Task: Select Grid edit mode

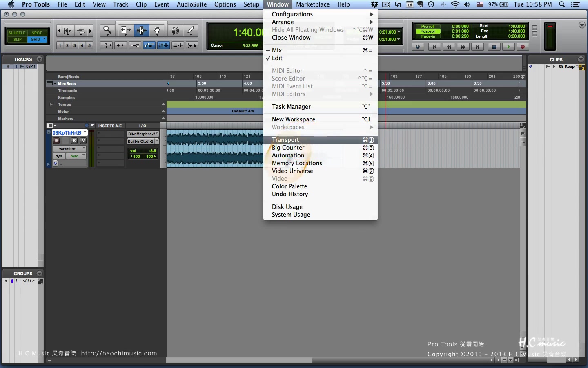Action: pyautogui.click(x=37, y=40)
